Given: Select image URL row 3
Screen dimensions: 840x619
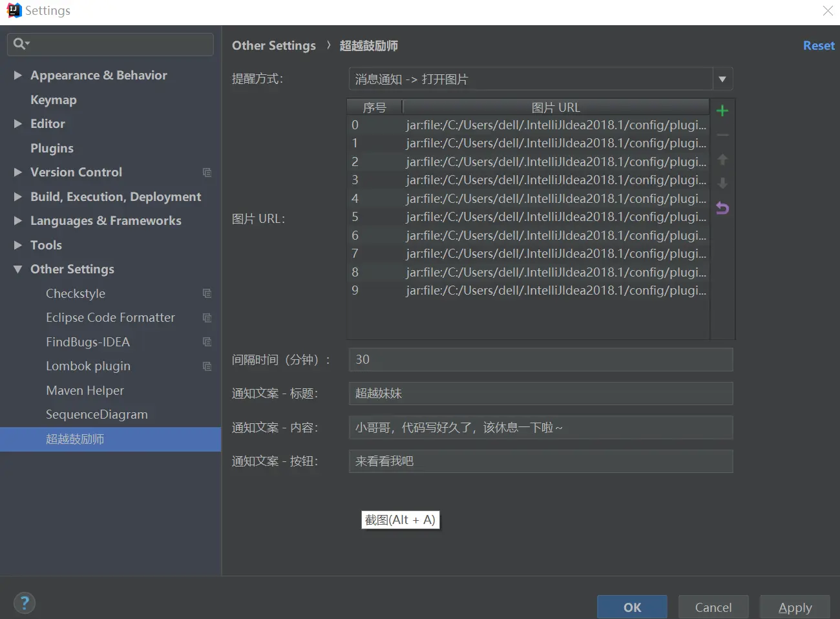Looking at the screenshot, I should tap(529, 180).
